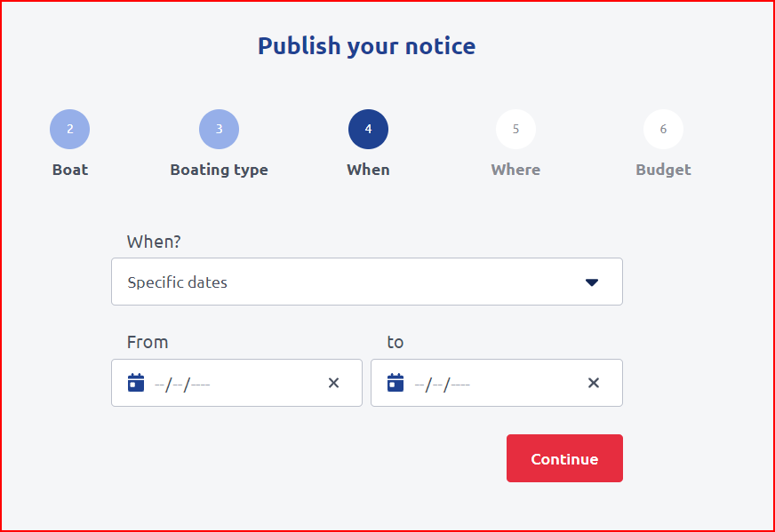Viewport: 775px width, 532px height.
Task: Select the When step label
Action: pyautogui.click(x=368, y=170)
